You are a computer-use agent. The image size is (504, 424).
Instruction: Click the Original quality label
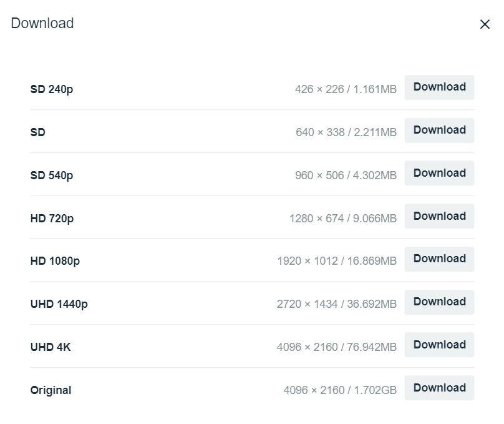click(x=51, y=390)
